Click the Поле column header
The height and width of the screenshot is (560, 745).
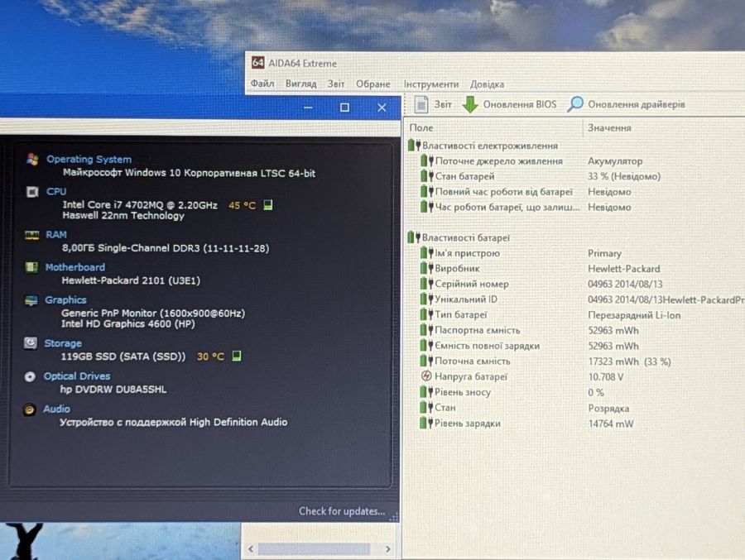tap(421, 127)
